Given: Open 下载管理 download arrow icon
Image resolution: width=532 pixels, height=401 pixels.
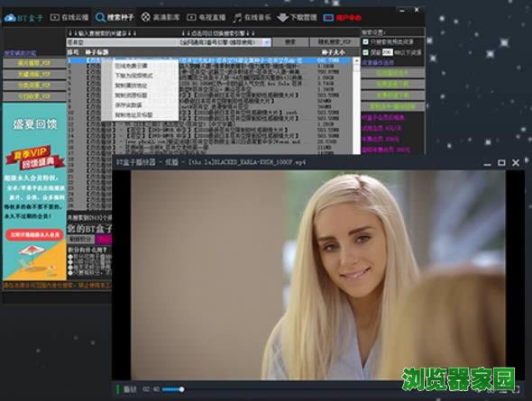Looking at the screenshot, I should [x=282, y=17].
